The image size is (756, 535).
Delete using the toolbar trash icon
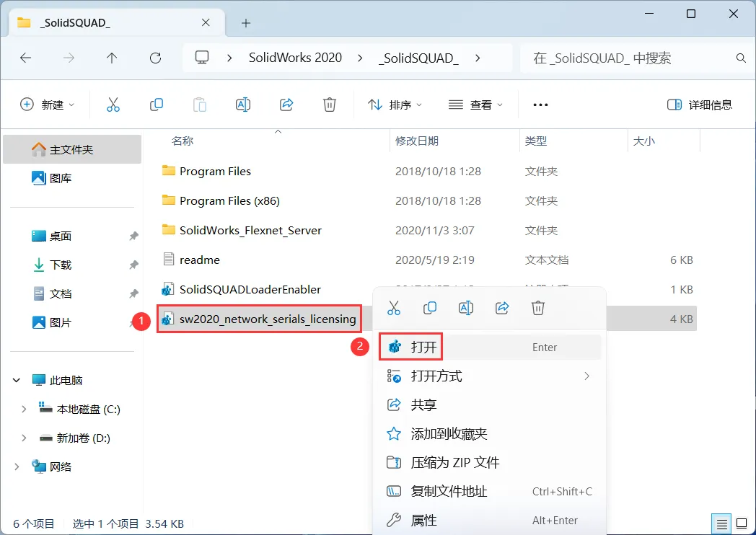click(x=330, y=105)
